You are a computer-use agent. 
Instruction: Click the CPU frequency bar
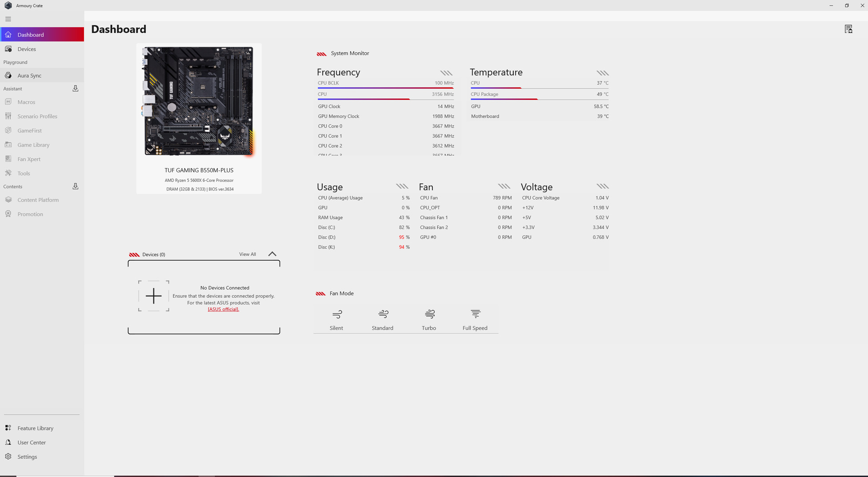[x=386, y=99]
